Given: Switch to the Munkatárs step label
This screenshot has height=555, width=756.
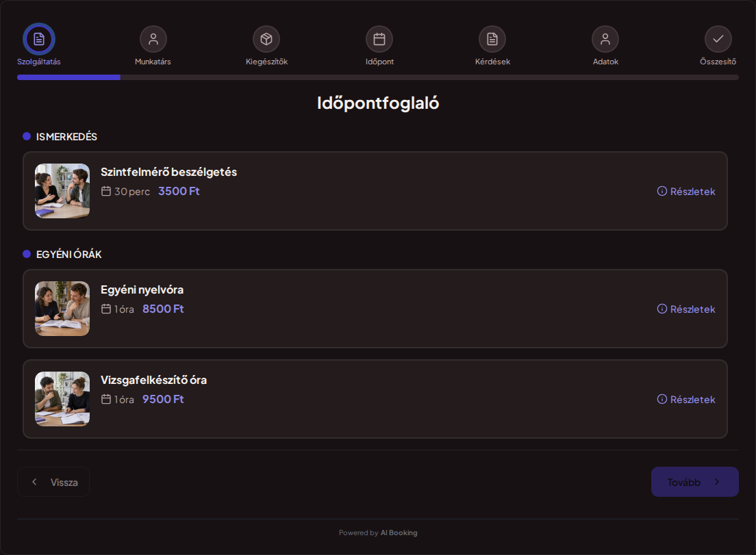Looking at the screenshot, I should (153, 62).
